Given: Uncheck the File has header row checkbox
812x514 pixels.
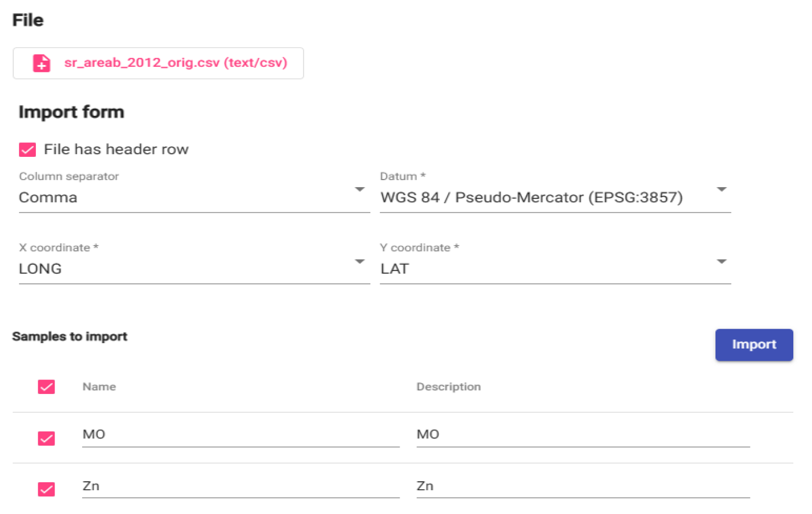Looking at the screenshot, I should click(28, 149).
